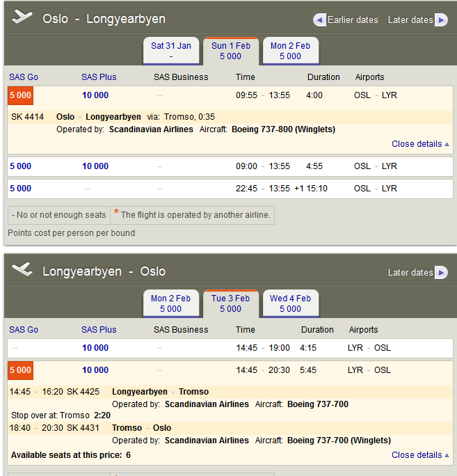Choose 10 000 SAS Plus for 09:00 departure
The width and height of the screenshot is (457, 476).
[x=95, y=166]
